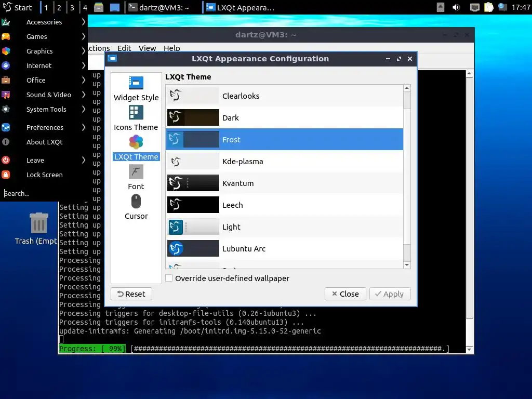Screen dimensions: 532x399
Task: Click the Lock Screen padlock icon
Action: [x=6, y=175]
